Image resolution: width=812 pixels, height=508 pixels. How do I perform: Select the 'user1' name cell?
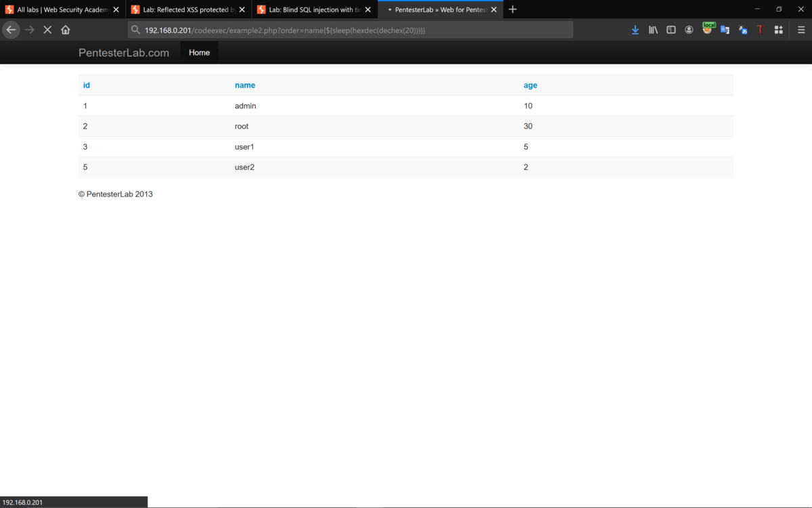coord(244,146)
